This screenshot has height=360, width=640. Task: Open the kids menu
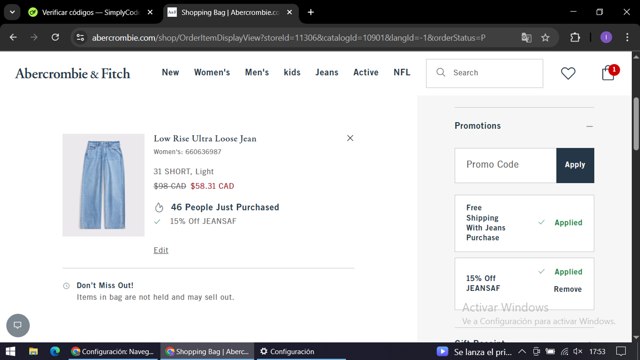pyautogui.click(x=292, y=72)
